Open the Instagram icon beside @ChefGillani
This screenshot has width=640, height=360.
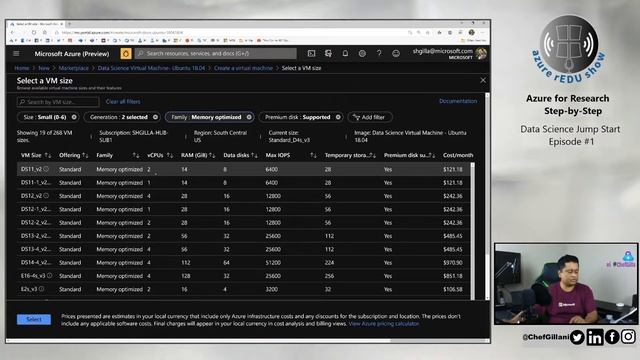[628, 337]
